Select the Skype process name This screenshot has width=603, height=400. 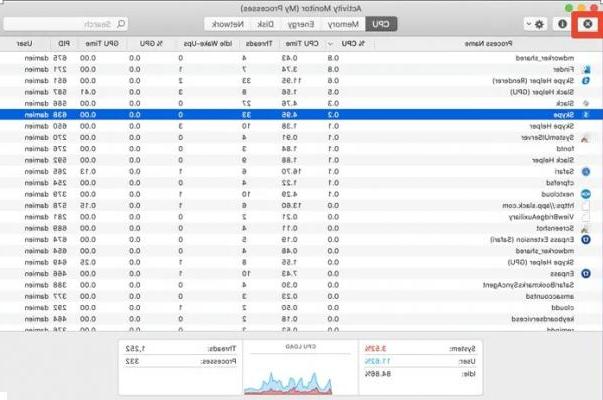tap(564, 115)
